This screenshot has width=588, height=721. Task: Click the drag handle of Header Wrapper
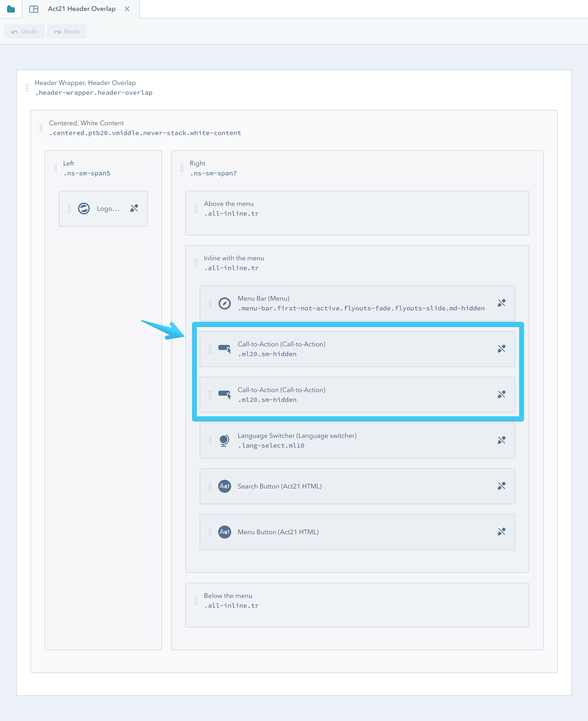(x=27, y=88)
